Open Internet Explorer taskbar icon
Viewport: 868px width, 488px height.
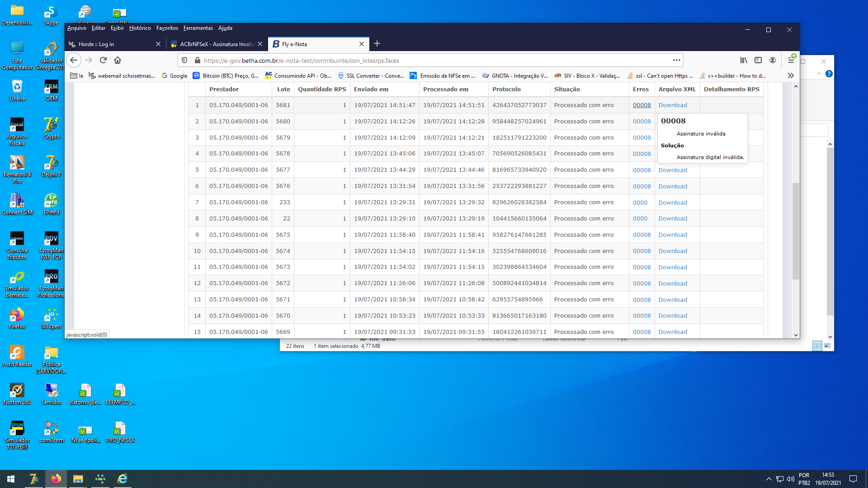(123, 479)
